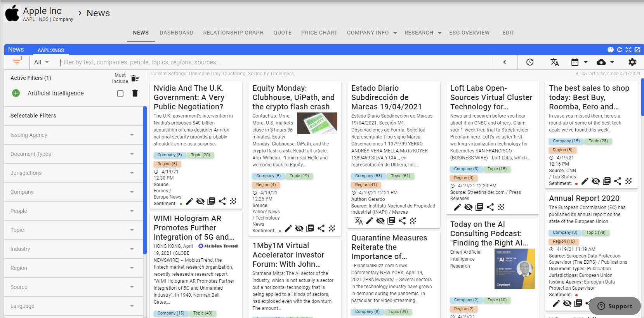644x318 pixels.
Task: Click the filter panel vertical scrollbar
Action: click(x=145, y=180)
